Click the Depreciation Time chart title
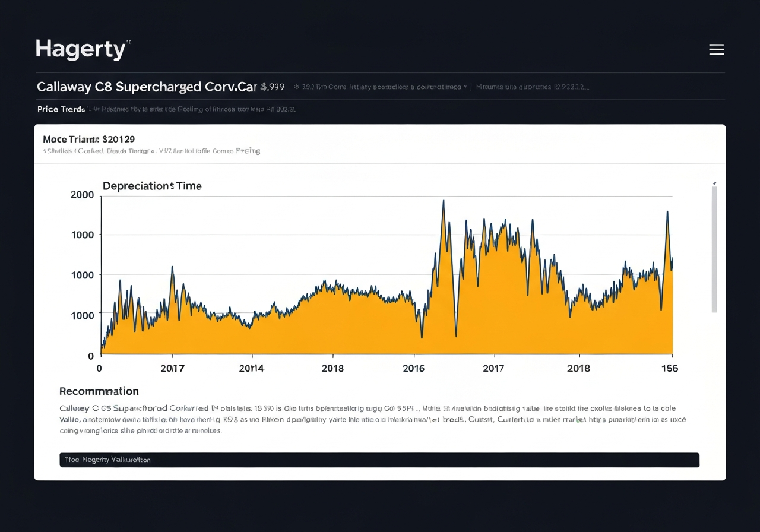 (152, 186)
